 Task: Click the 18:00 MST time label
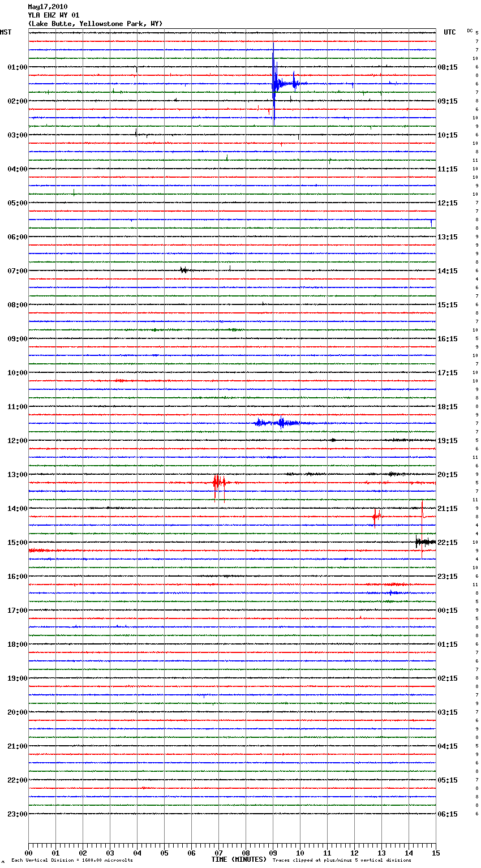(x=17, y=644)
